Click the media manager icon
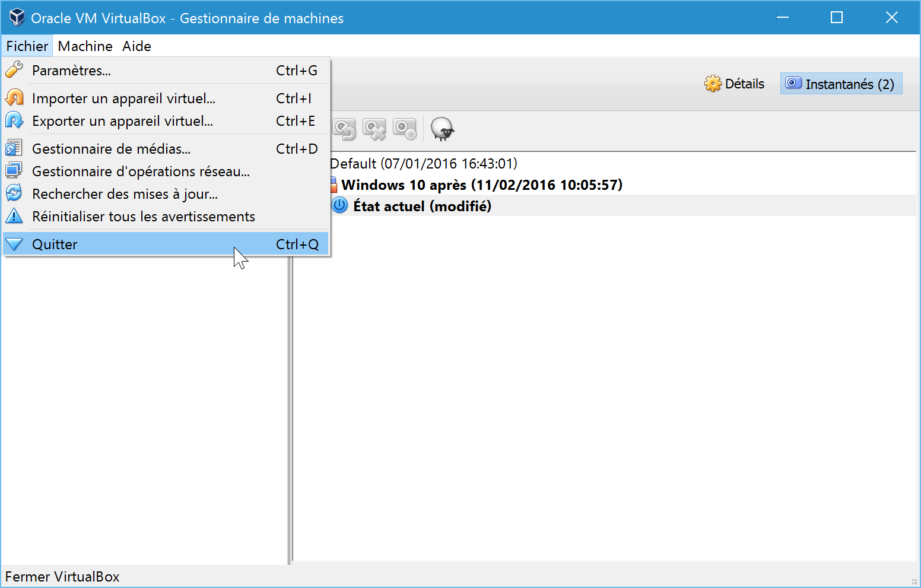This screenshot has height=588, width=921. (14, 148)
